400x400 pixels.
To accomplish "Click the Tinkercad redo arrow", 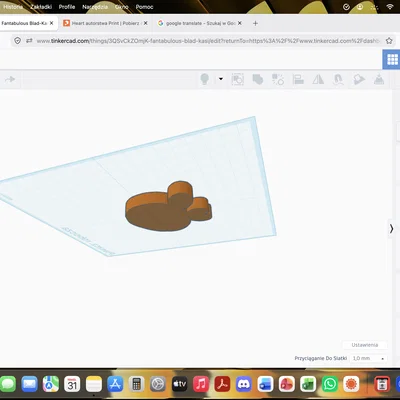I will point(10,79).
